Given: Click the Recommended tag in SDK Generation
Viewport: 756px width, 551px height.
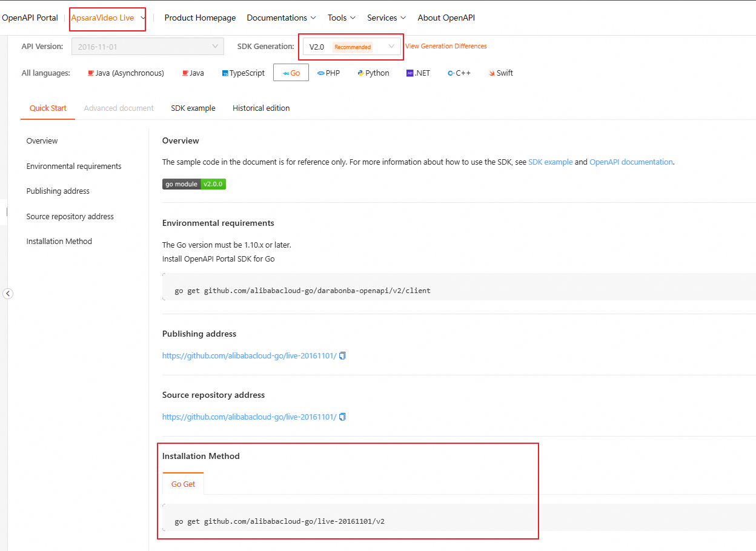Looking at the screenshot, I should pos(353,47).
